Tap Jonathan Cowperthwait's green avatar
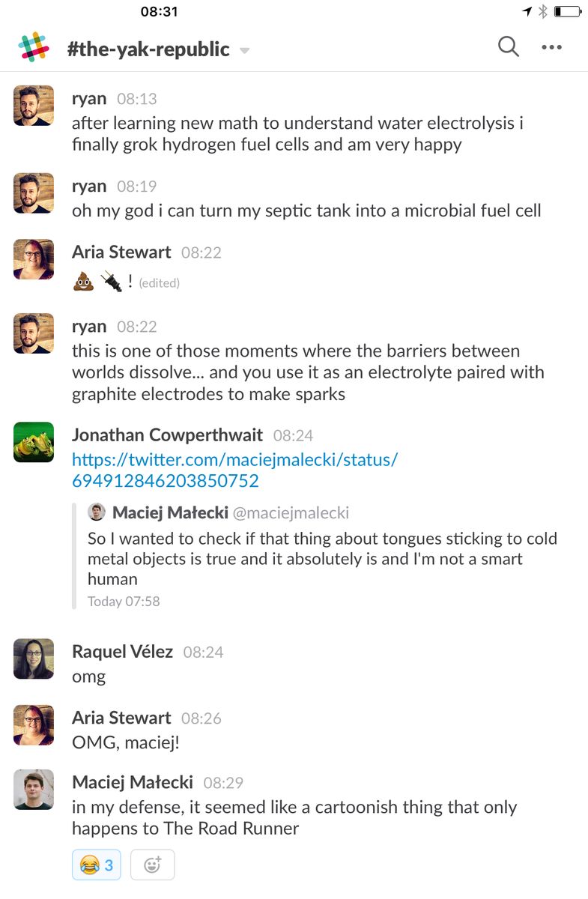Viewport: 588px width, 899px height. pos(34,442)
